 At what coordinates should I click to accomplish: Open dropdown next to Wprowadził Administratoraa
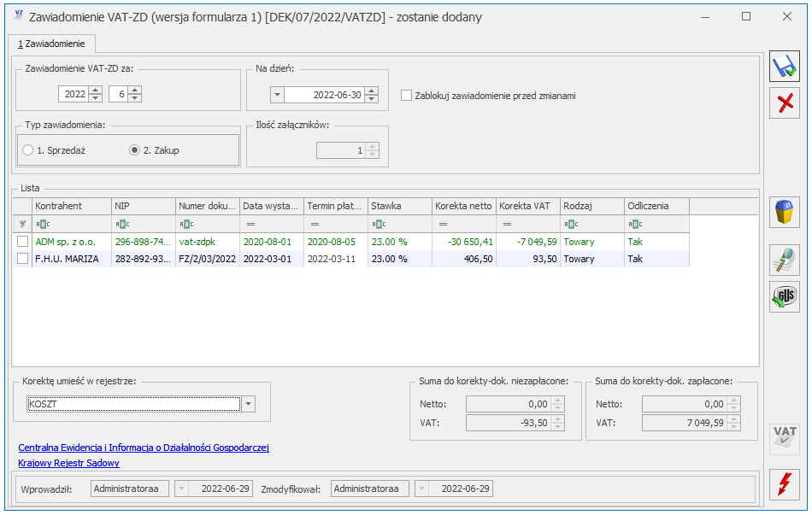pyautogui.click(x=181, y=489)
